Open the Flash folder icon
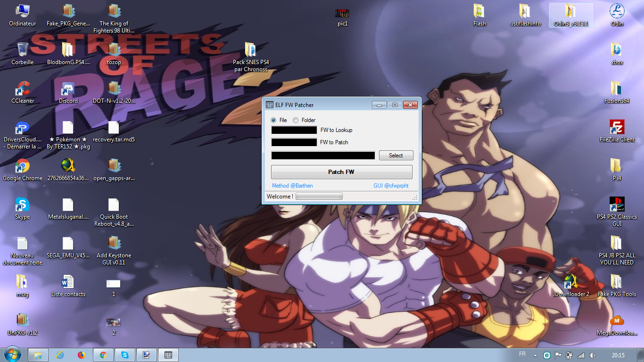The image size is (644, 362). [x=479, y=15]
